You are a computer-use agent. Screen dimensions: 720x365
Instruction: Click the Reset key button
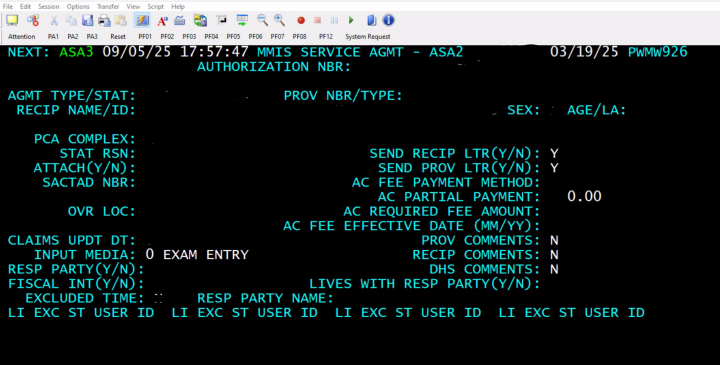tap(118, 36)
